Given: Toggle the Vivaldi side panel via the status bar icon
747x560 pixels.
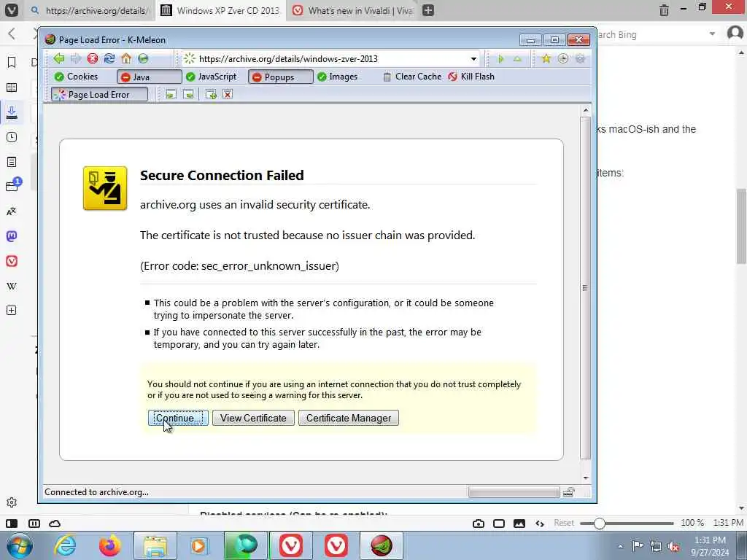Looking at the screenshot, I should (x=12, y=524).
